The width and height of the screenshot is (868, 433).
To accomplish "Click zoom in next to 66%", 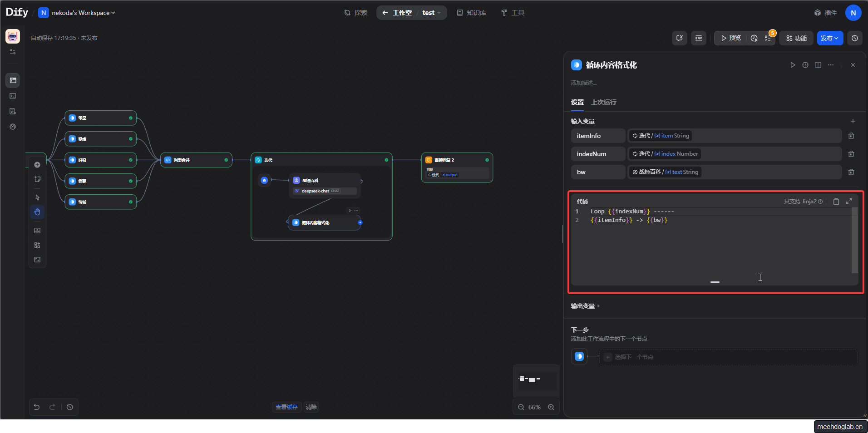I will point(551,407).
